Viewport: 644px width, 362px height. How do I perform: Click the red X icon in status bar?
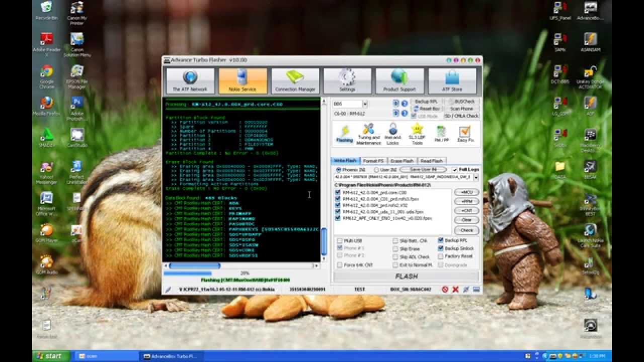(455, 289)
